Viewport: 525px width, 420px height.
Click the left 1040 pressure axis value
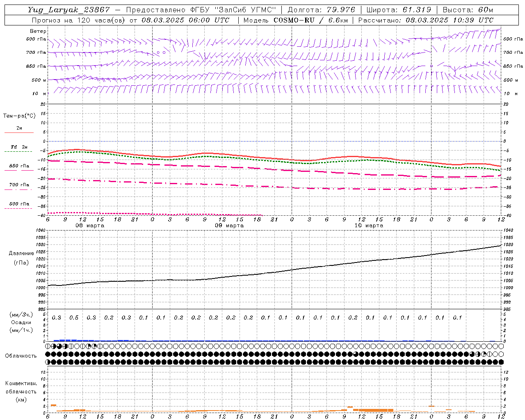click(41, 231)
